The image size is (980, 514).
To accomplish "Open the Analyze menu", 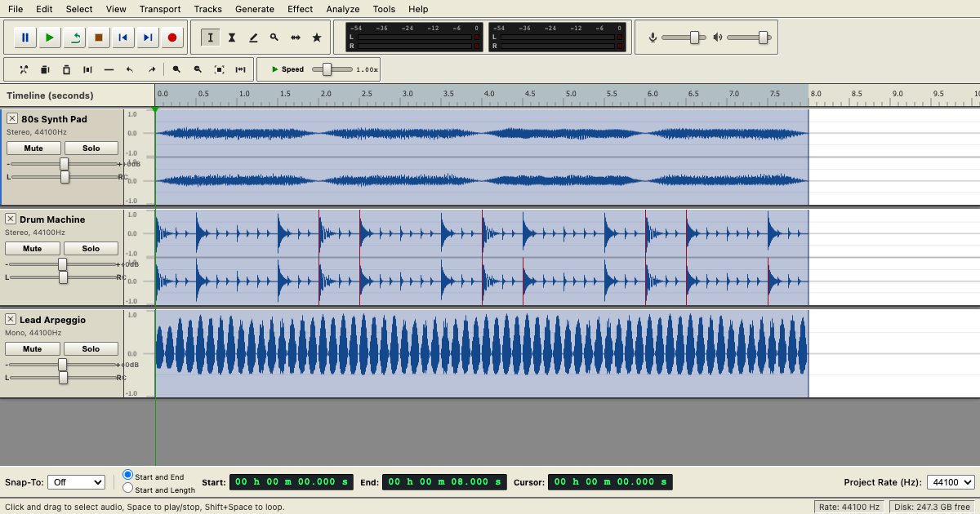I will click(343, 9).
